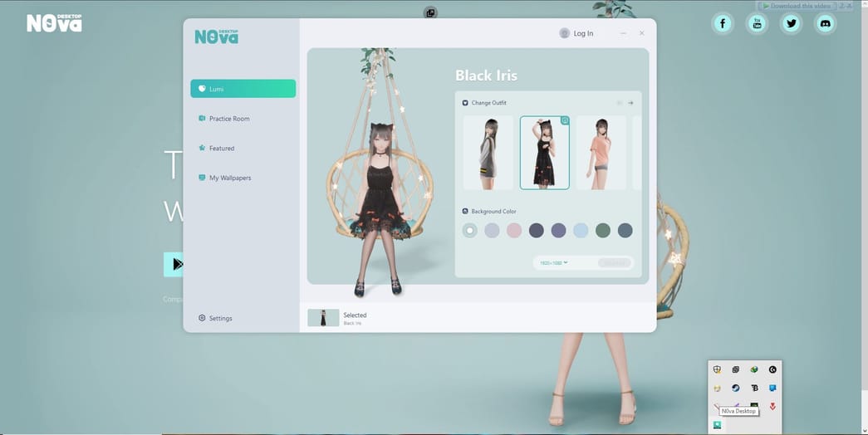Open the Practice Room menu item
The image size is (868, 435).
click(x=229, y=119)
